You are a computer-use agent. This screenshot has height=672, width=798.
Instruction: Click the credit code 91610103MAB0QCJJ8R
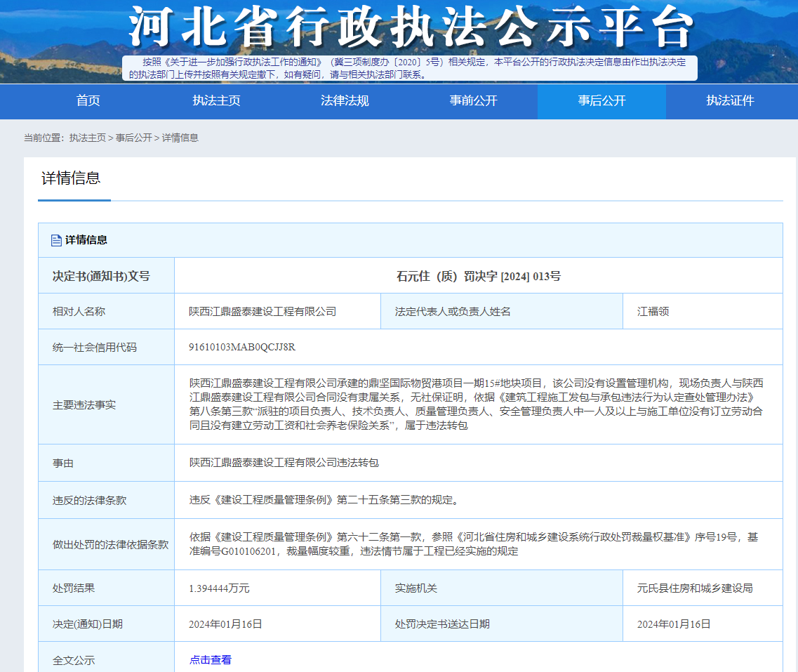(242, 348)
